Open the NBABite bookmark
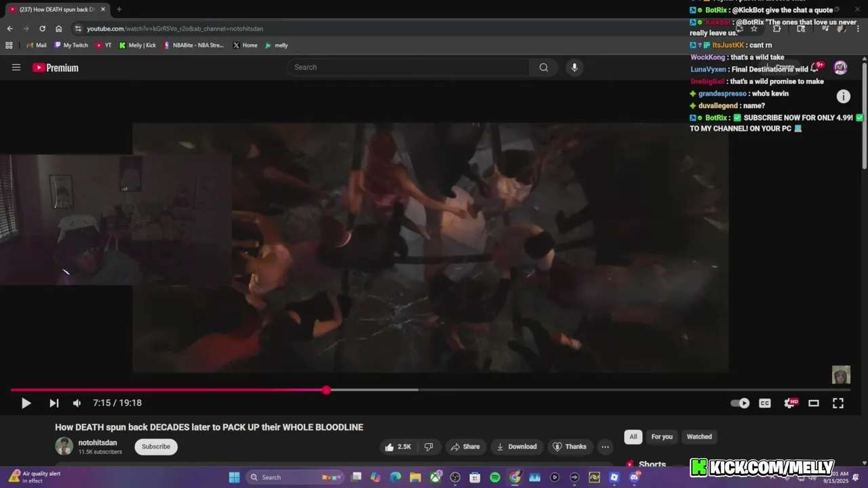This screenshot has height=488, width=868. [x=193, y=45]
